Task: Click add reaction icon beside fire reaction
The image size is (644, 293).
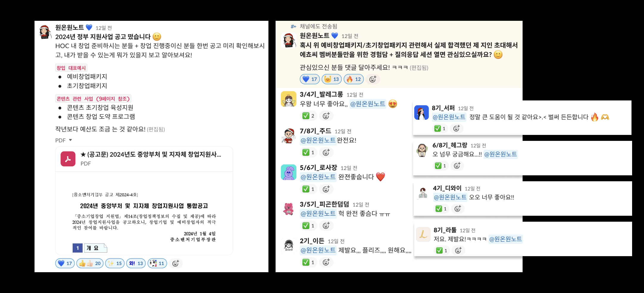Action: [373, 79]
